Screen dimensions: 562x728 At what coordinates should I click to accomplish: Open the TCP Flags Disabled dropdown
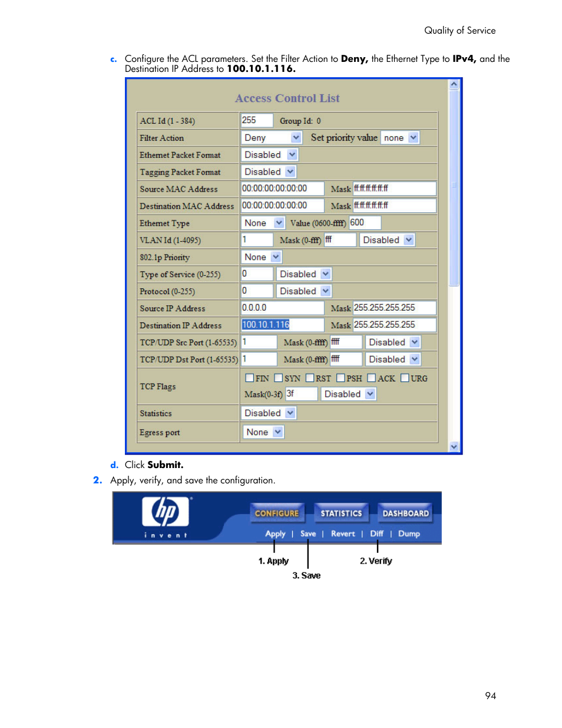click(x=349, y=394)
